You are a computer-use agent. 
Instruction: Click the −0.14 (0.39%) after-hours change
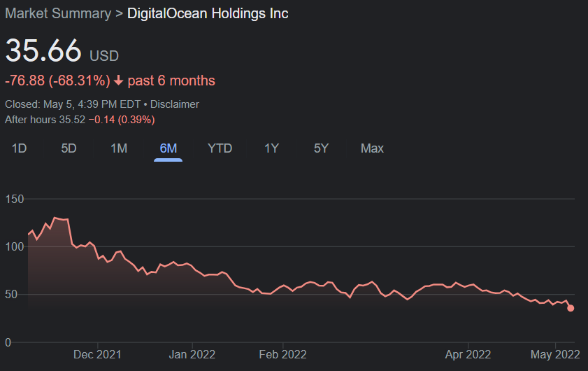click(122, 120)
